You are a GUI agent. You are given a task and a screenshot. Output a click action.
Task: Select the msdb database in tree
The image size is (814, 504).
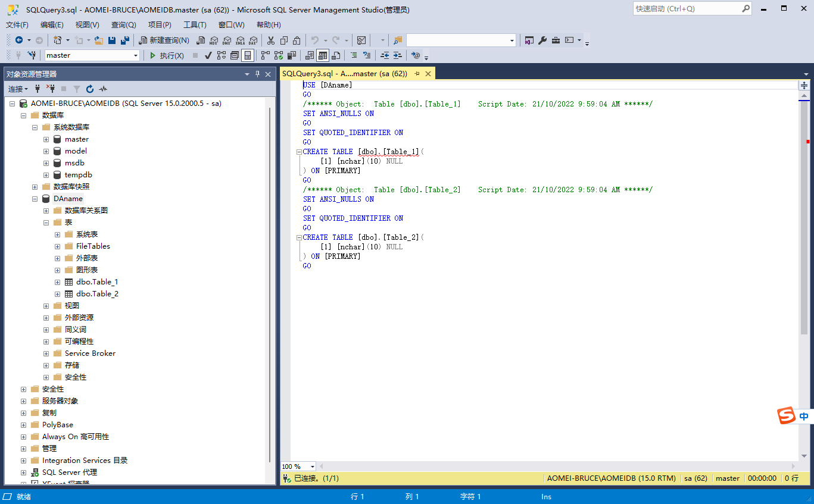pyautogui.click(x=74, y=163)
